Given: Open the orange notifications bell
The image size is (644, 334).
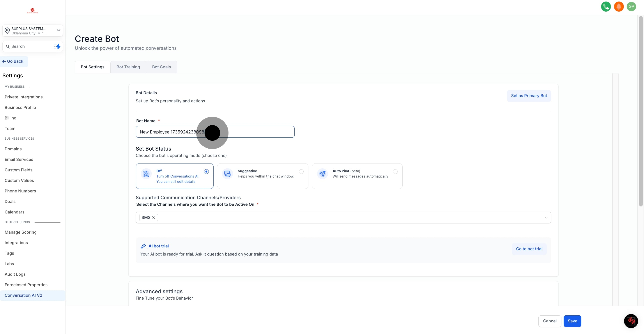Looking at the screenshot, I should tap(619, 7).
